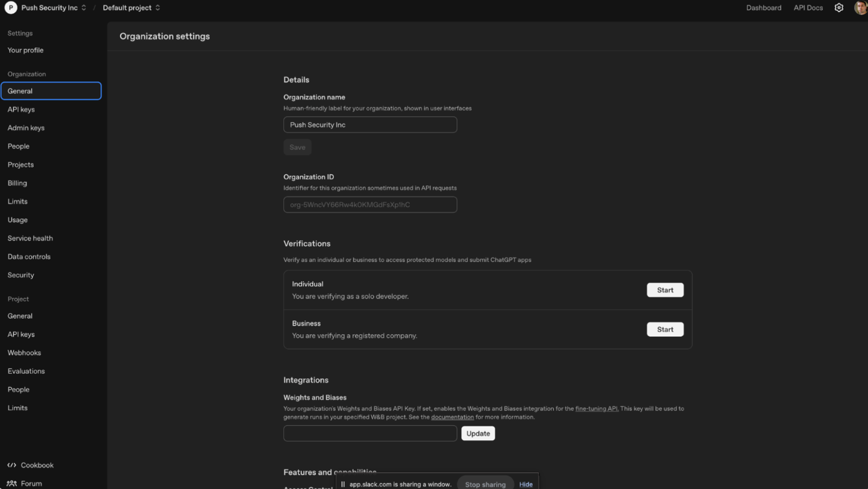Expand the Default project switcher
This screenshot has height=489, width=868.
point(131,8)
